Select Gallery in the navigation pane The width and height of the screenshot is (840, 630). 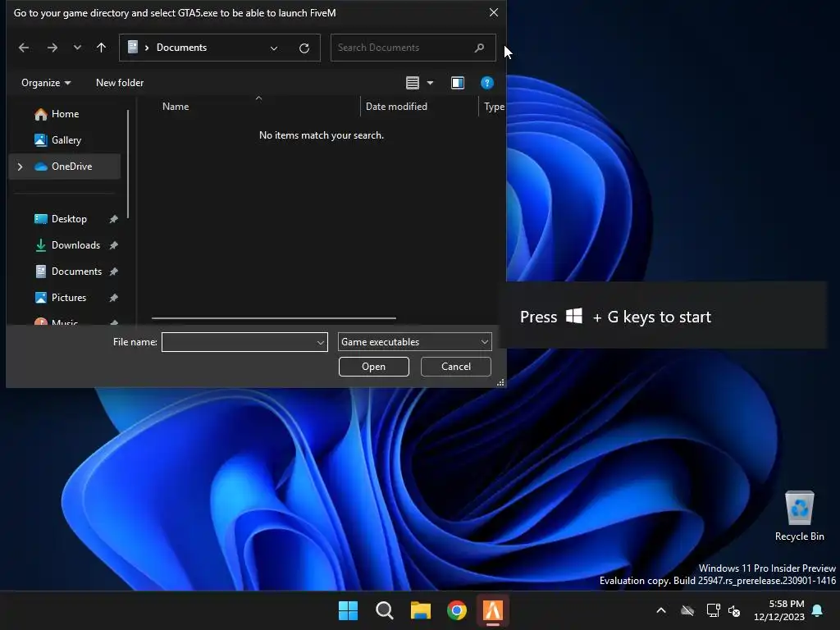pos(65,140)
